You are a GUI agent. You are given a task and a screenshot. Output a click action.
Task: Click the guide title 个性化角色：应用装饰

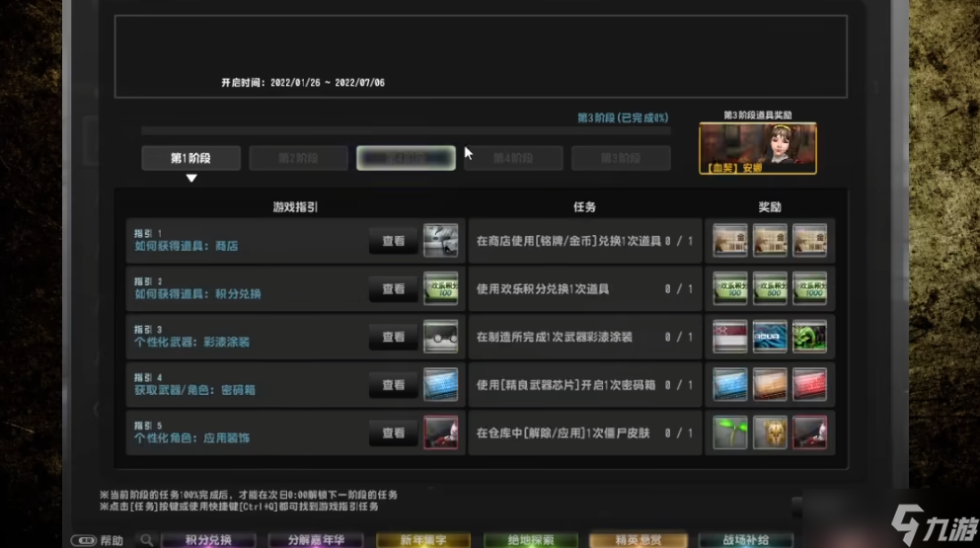pos(191,437)
